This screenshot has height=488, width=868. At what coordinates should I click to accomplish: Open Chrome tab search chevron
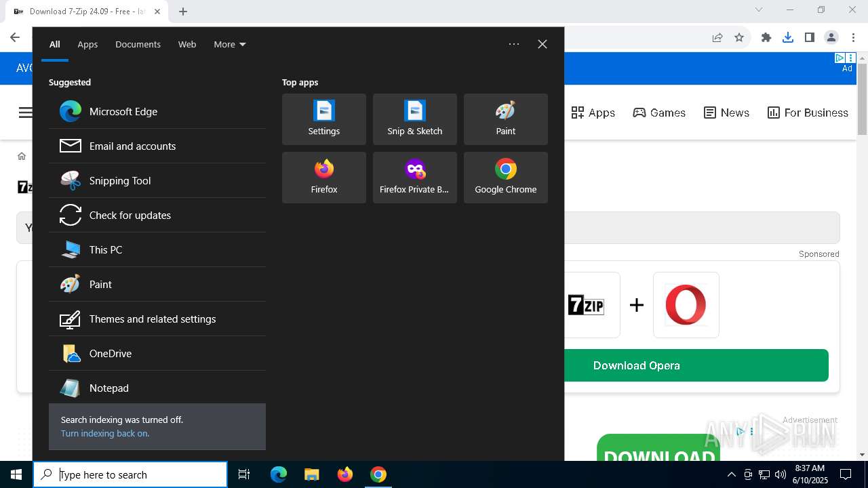point(759,9)
